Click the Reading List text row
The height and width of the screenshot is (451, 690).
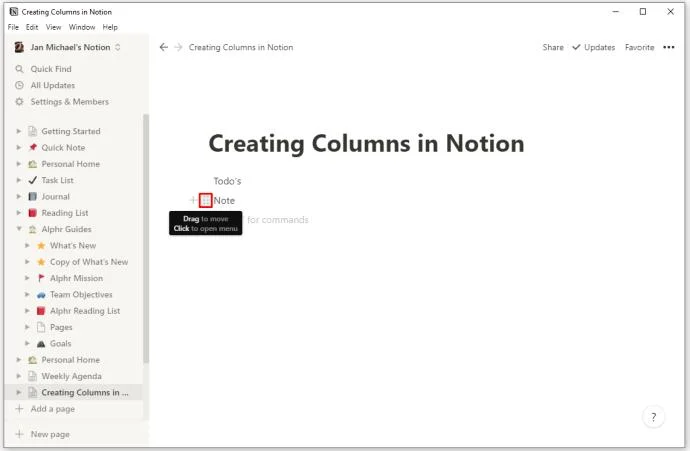pyautogui.click(x=65, y=213)
